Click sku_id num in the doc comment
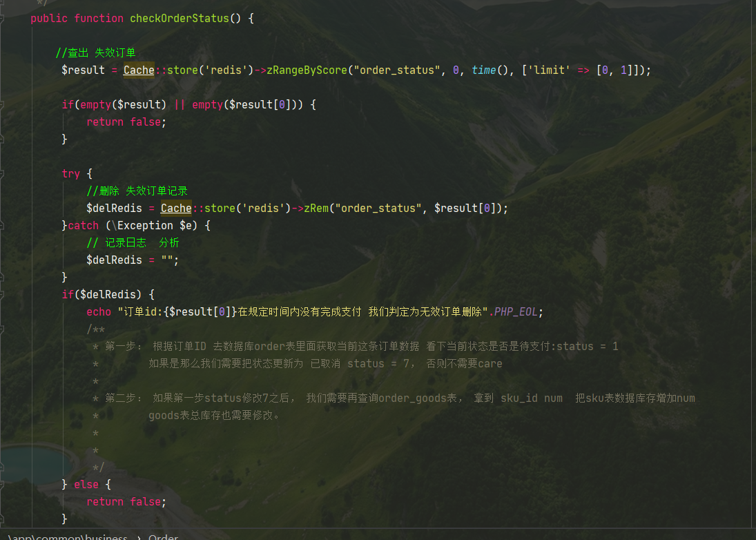 pyautogui.click(x=532, y=398)
